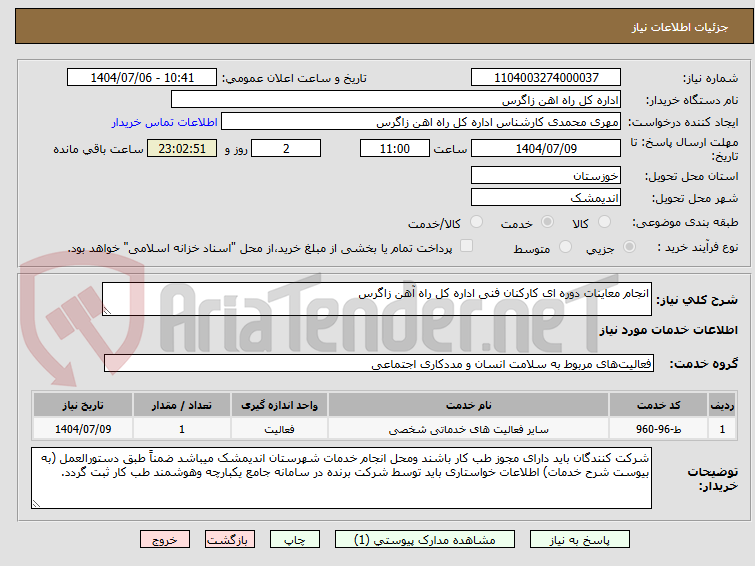This screenshot has width=755, height=566.
Task: Select the متوسط purchase type radio
Action: tap(565, 247)
